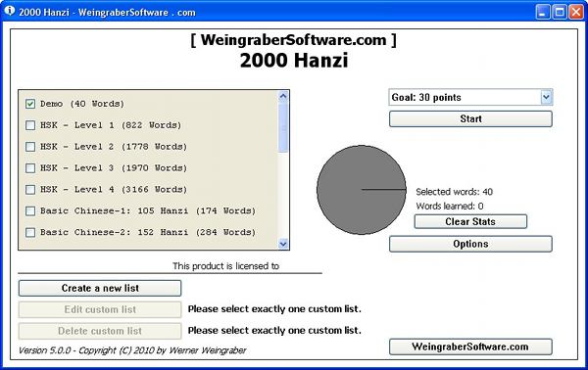Click the list scroll-up arrow
588x370 pixels.
[283, 97]
